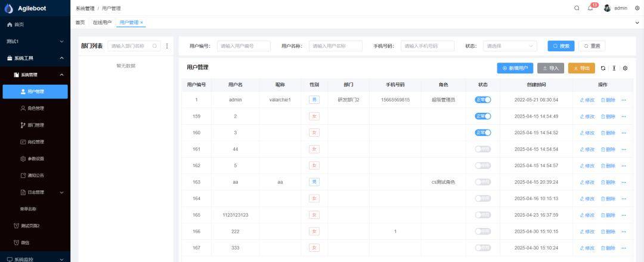Enable status switch for user 165

[483, 215]
